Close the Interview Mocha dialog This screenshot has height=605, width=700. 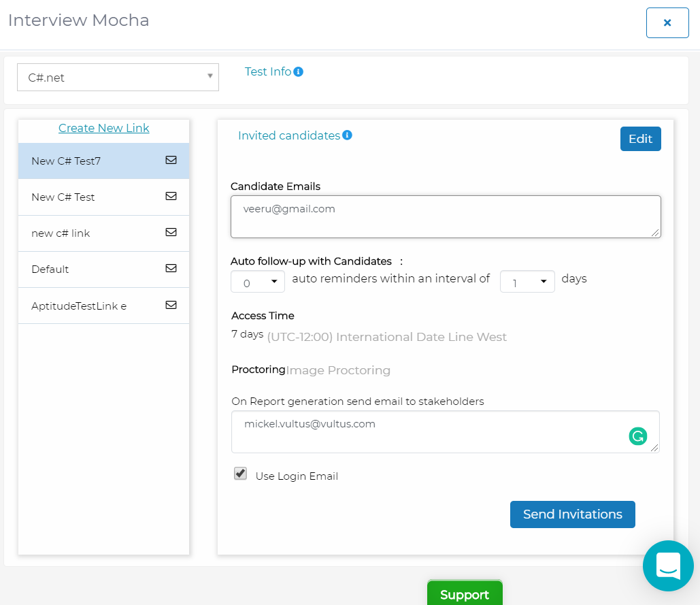(667, 22)
